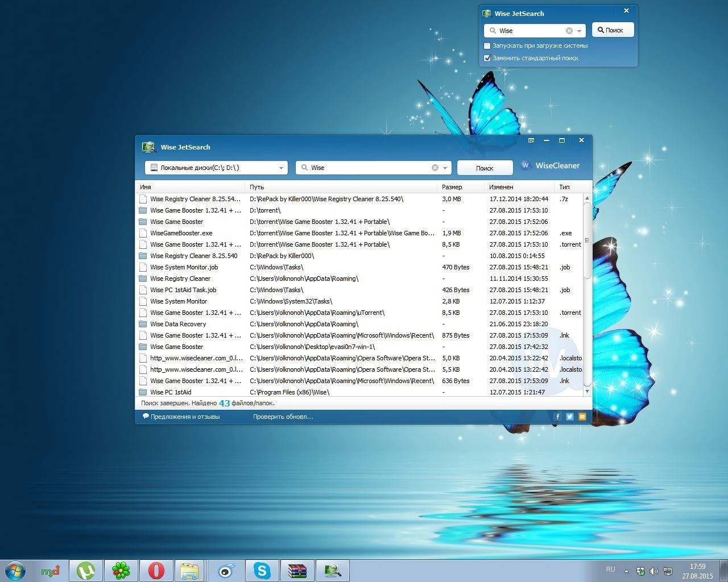Select 'Wise PC 1stAid' folder name
Viewport: 728px width, 582px height.
click(x=171, y=392)
